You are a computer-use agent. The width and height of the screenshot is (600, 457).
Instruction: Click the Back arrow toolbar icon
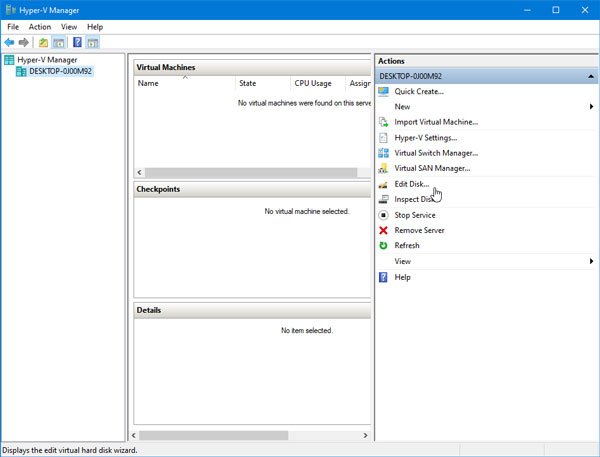(x=9, y=42)
